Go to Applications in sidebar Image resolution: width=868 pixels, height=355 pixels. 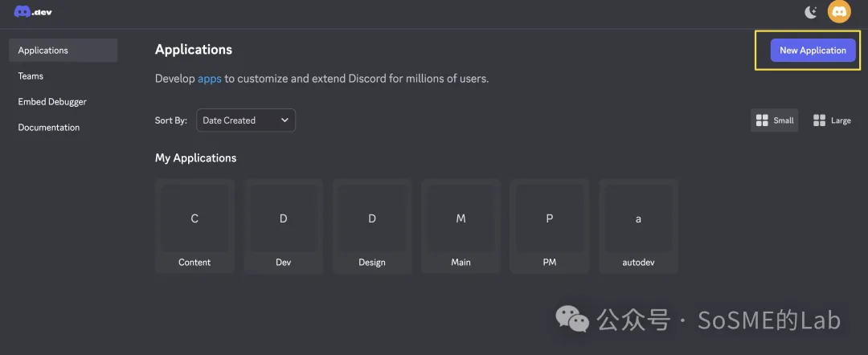coord(43,51)
